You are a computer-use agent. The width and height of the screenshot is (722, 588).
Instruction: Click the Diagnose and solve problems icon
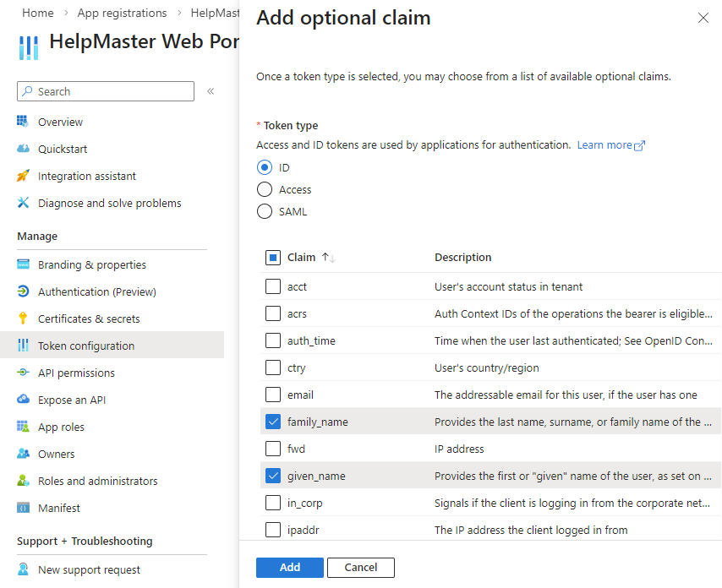click(x=24, y=203)
